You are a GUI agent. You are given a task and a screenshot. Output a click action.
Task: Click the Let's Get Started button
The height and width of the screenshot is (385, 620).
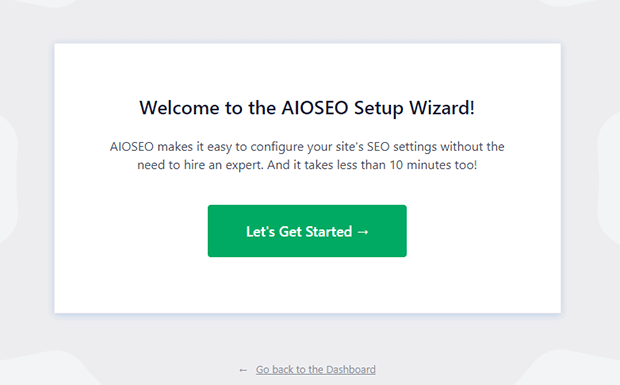click(307, 231)
